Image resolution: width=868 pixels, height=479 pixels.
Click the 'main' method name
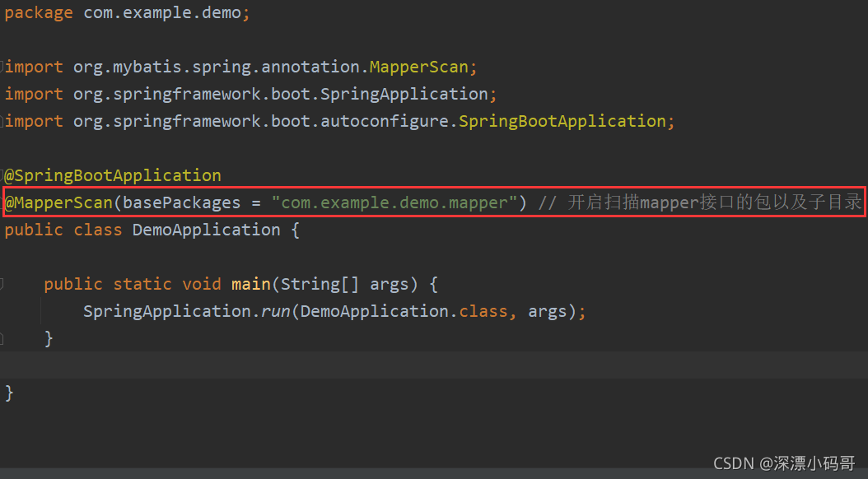pyautogui.click(x=251, y=284)
